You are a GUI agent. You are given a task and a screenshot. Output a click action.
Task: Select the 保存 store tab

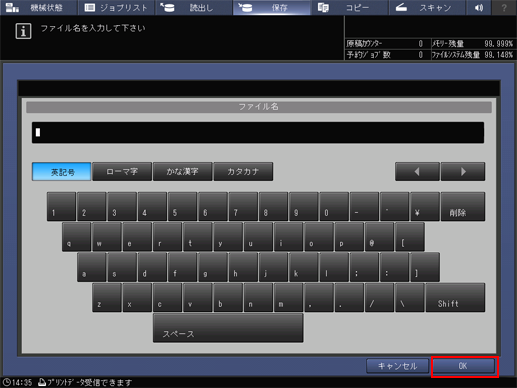click(272, 7)
